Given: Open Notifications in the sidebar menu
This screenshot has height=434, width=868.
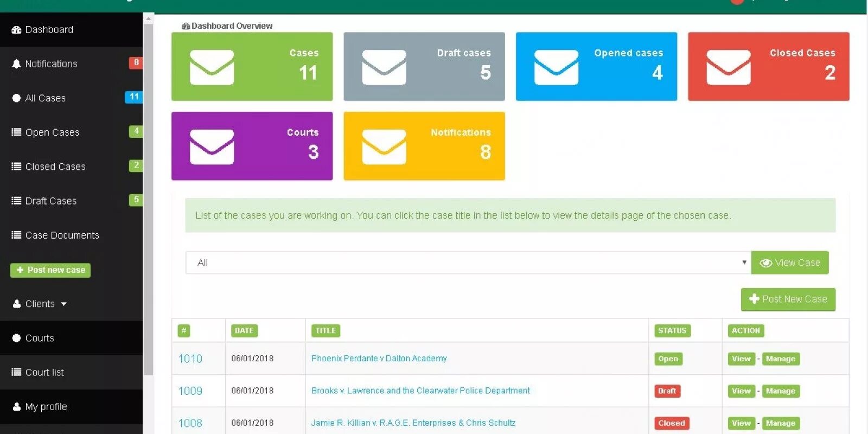Looking at the screenshot, I should [x=71, y=64].
